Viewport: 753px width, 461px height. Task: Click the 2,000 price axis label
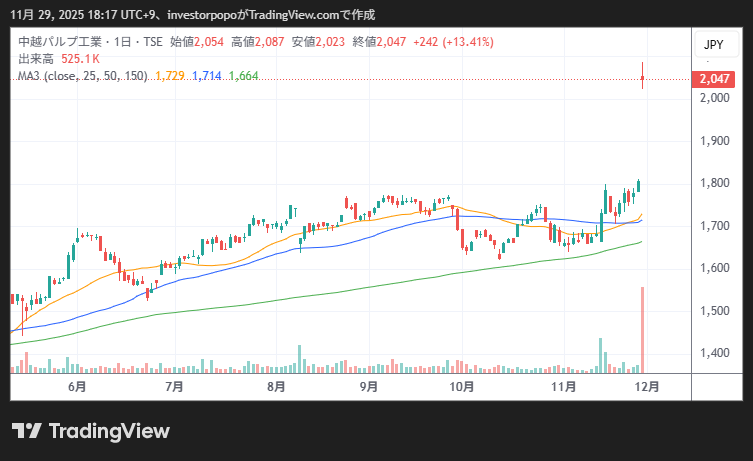(713, 98)
